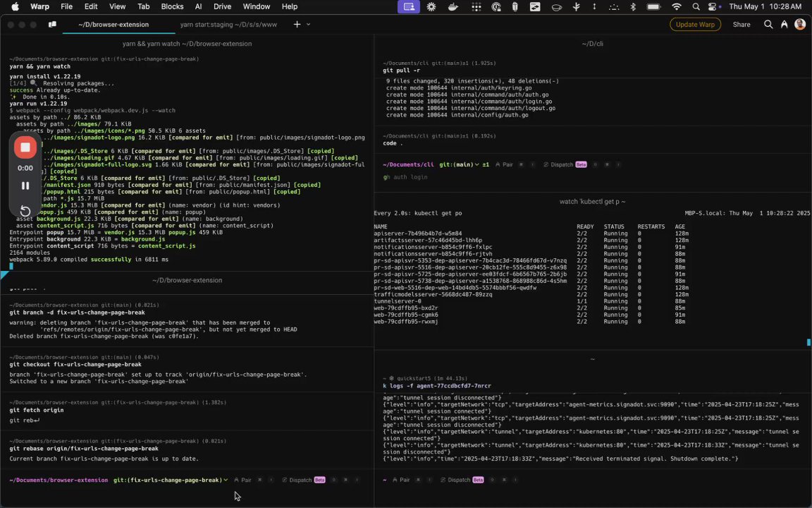The image size is (812, 508).
Task: Open the user profile avatar
Action: click(x=800, y=24)
